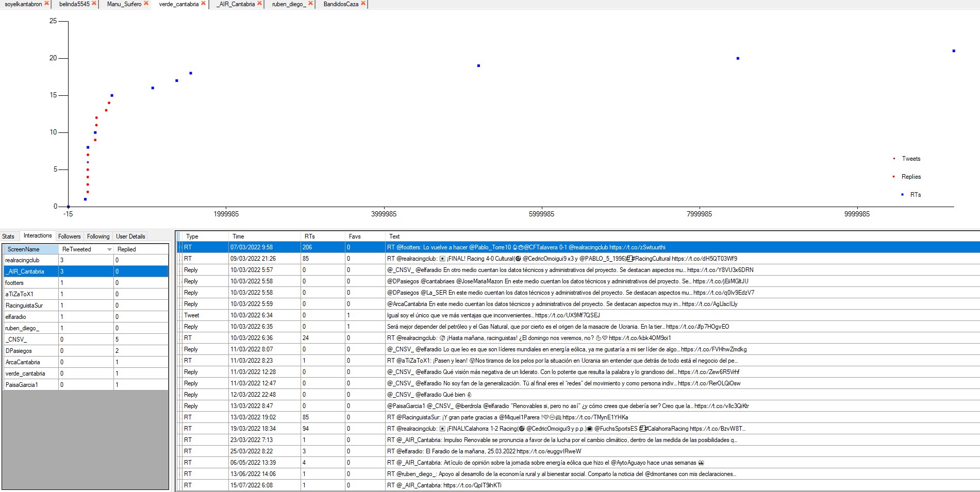Image resolution: width=980 pixels, height=492 pixels.
Task: Select the tweet dated 09/03/2022 21:26
Action: [577, 259]
